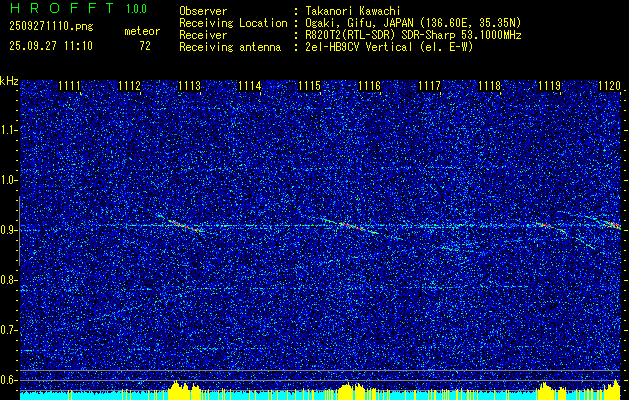Click the meteor label
The height and width of the screenshot is (400, 629).
coord(142,31)
